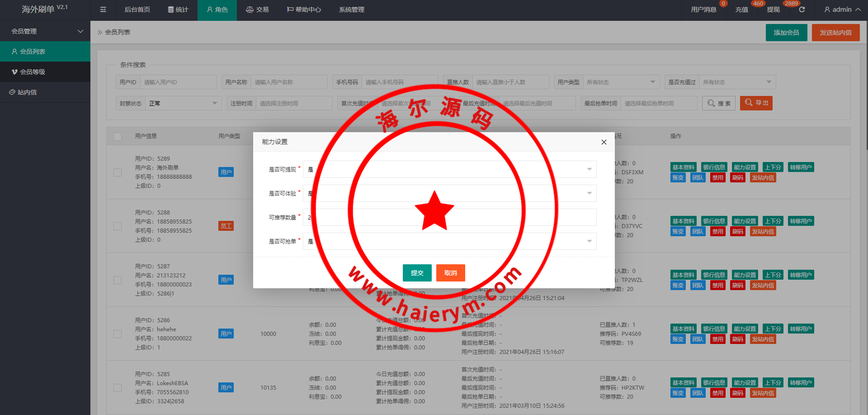Open the 系统管理 top menu
The height and width of the screenshot is (415, 868).
coord(351,10)
